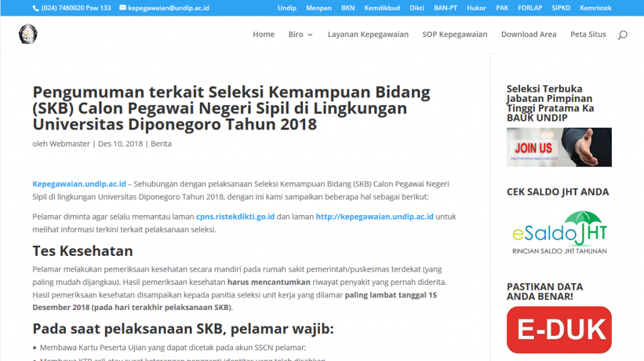This screenshot has height=361, width=644.
Task: Open Layanan Kepegawaian menu
Action: [x=368, y=35]
